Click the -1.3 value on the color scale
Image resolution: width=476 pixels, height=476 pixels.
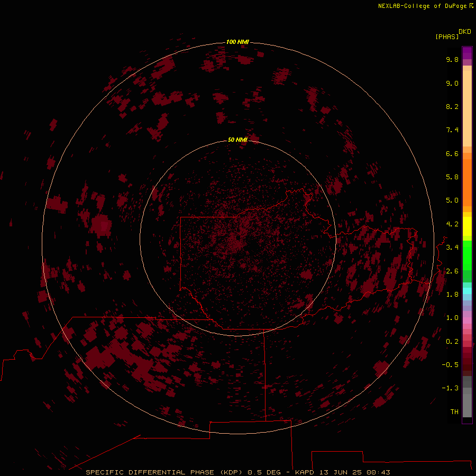tap(450, 388)
